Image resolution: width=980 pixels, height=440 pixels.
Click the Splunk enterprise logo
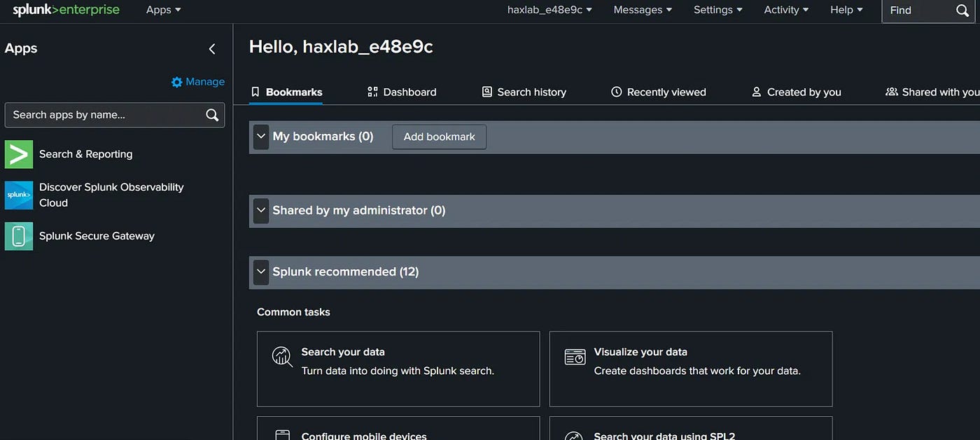[x=66, y=10]
